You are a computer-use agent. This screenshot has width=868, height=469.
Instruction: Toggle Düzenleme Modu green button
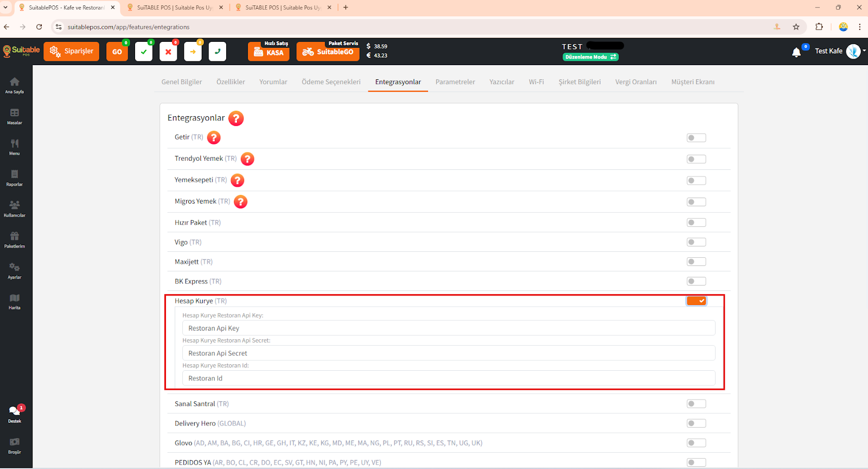590,57
